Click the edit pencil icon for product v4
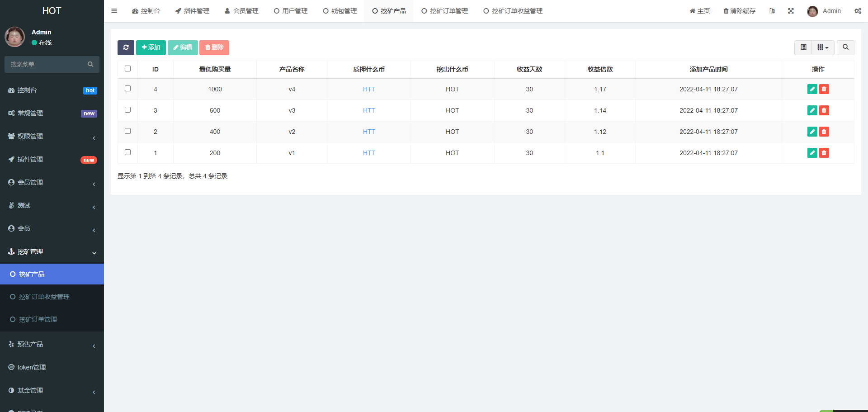 pos(812,89)
